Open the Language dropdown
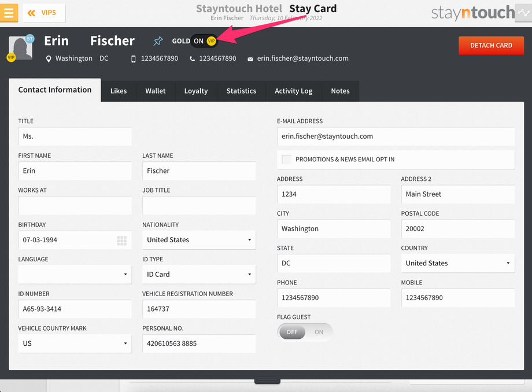 point(75,275)
